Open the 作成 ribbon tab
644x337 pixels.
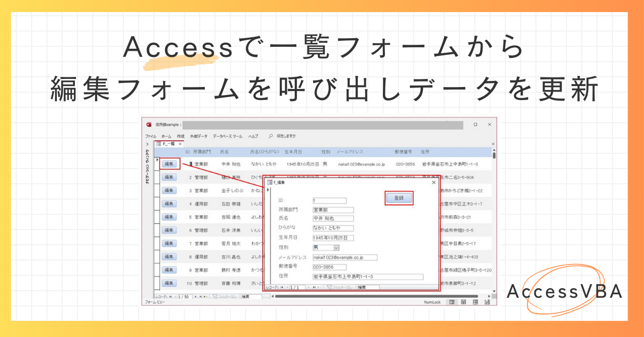pos(181,136)
